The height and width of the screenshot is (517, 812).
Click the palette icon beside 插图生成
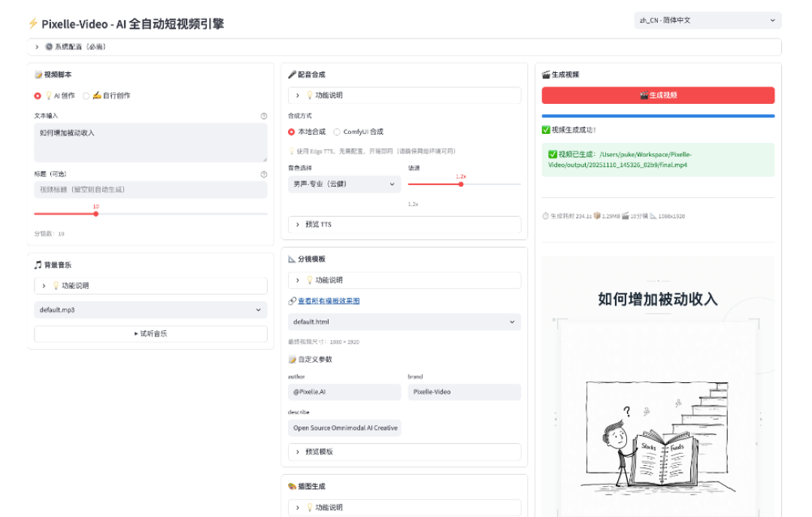pos(292,486)
